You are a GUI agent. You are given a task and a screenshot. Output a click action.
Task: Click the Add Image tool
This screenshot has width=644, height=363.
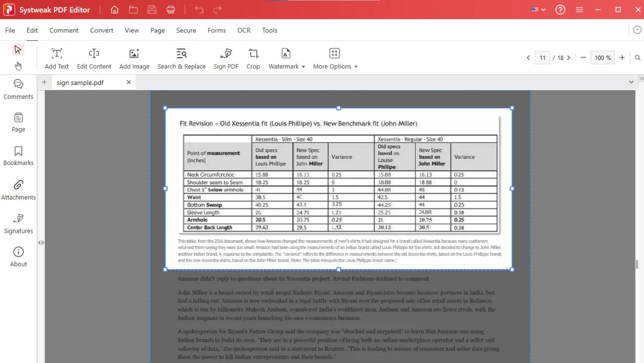(134, 58)
